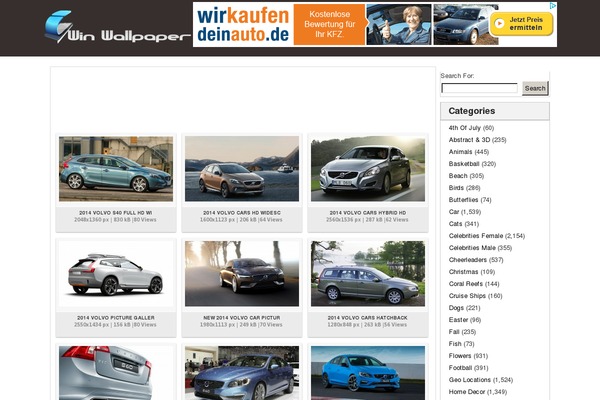This screenshot has height=400, width=600.
Task: Open the Butterflies category
Action: [x=463, y=200]
